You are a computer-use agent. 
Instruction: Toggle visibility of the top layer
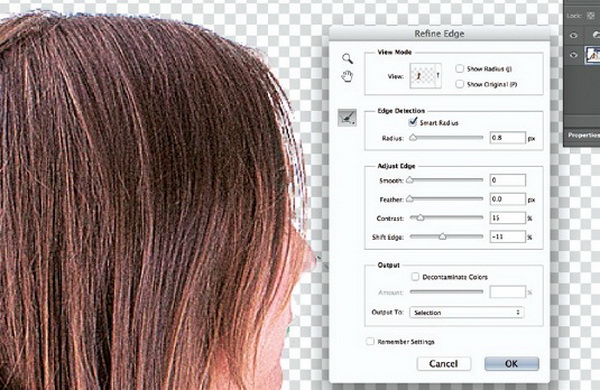(x=573, y=35)
